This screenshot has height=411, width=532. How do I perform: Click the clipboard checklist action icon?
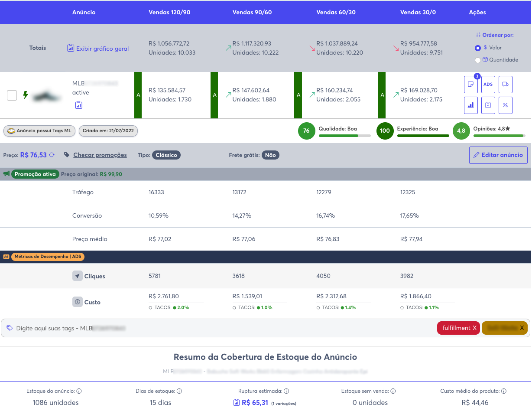488,105
